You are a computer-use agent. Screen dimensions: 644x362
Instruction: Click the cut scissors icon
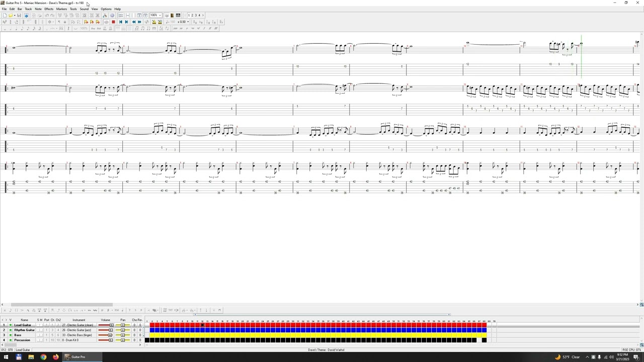click(x=105, y=15)
